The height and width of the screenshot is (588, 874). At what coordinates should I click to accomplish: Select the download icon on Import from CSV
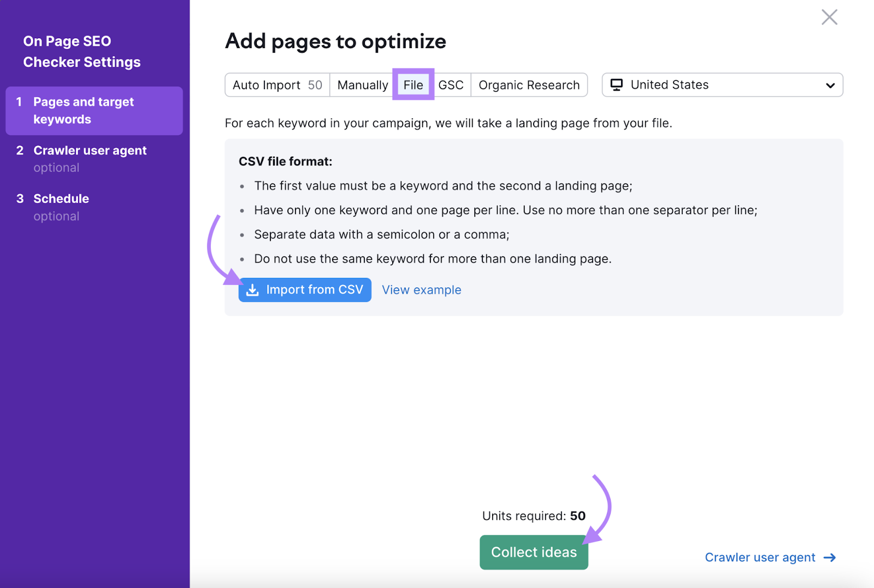coord(252,289)
